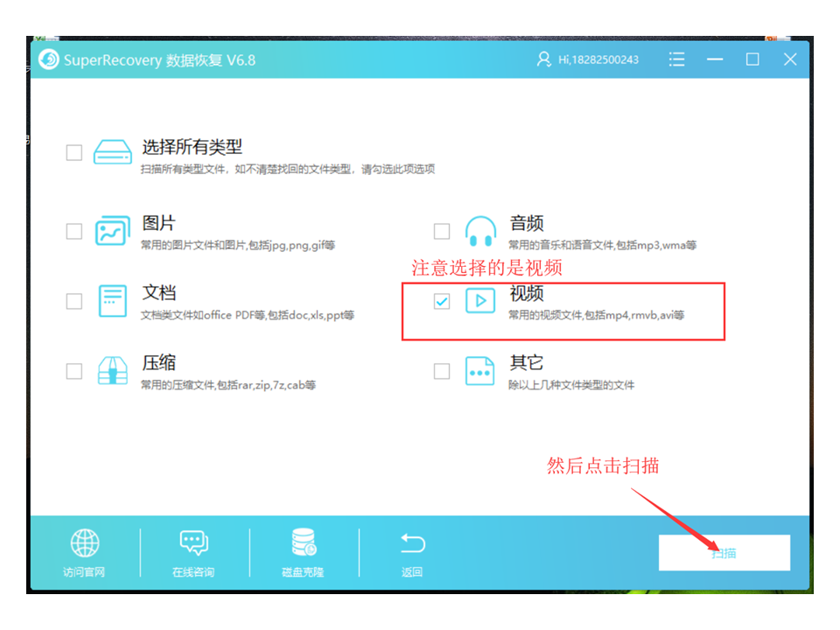Click the audio headphones icon
Screen dimensions: 840x630
[x=480, y=231]
